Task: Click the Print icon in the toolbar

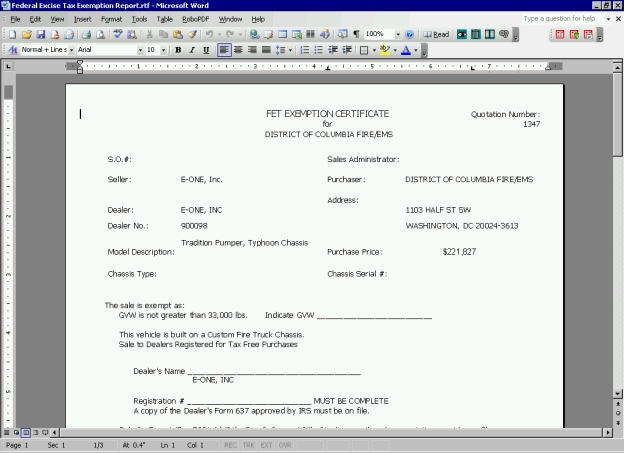Action: [86, 35]
